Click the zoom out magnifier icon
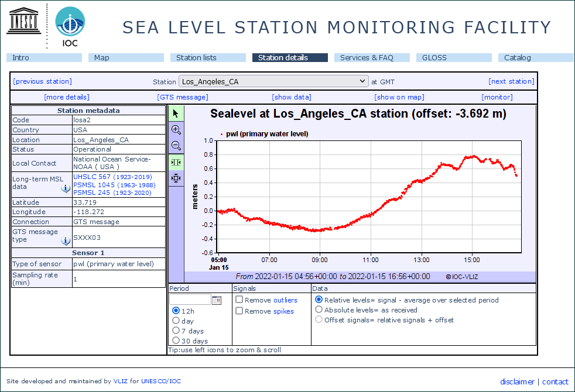 (176, 146)
